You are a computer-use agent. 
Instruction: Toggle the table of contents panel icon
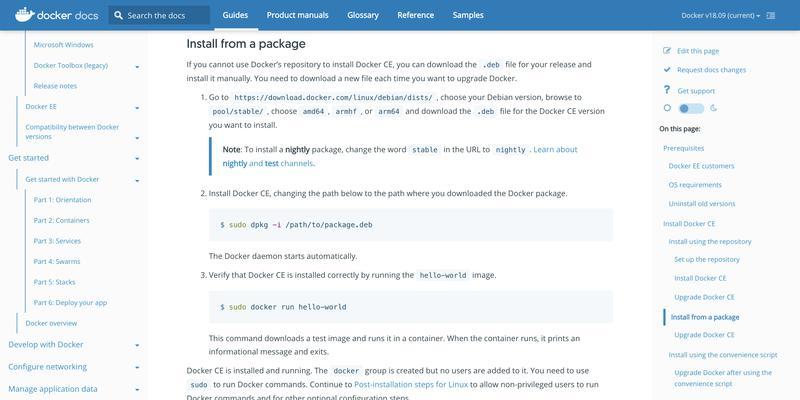coord(771,15)
